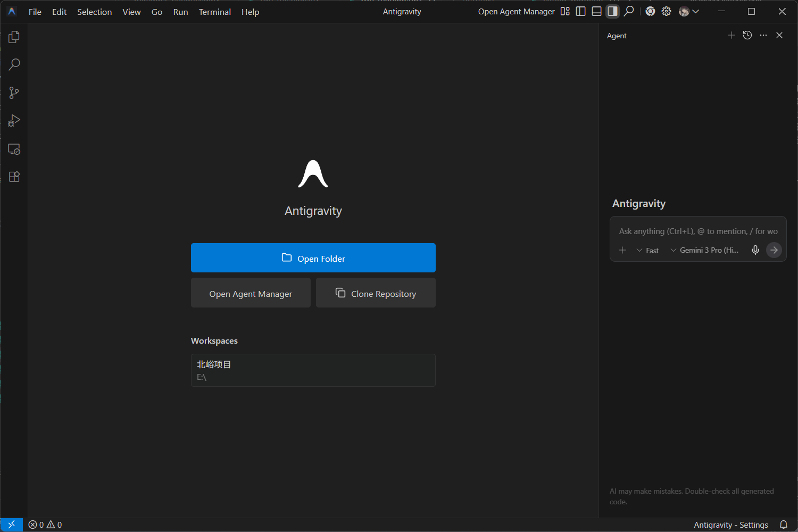The image size is (798, 532).
Task: Toggle the primary side bar layout button
Action: pyautogui.click(x=581, y=11)
